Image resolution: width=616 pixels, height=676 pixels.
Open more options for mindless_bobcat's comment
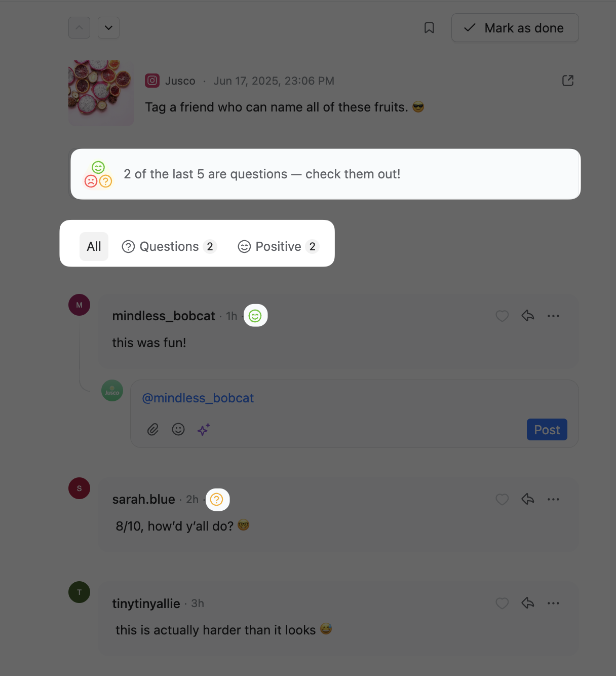pyautogui.click(x=553, y=316)
